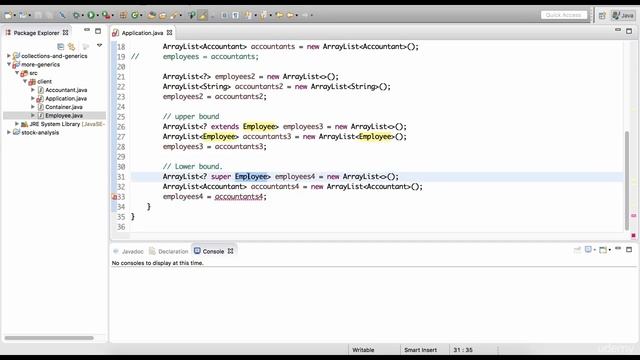Minimize the Package Explorer view
640x360 pixels.
(87, 30)
